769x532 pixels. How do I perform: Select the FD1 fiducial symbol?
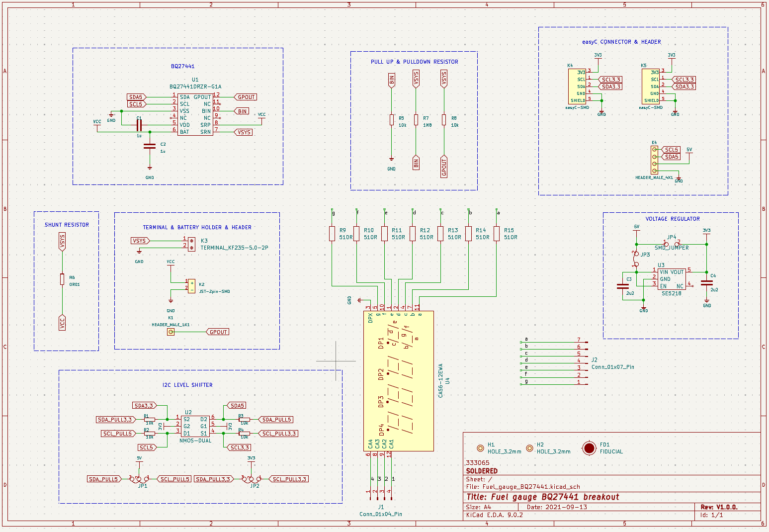(589, 448)
